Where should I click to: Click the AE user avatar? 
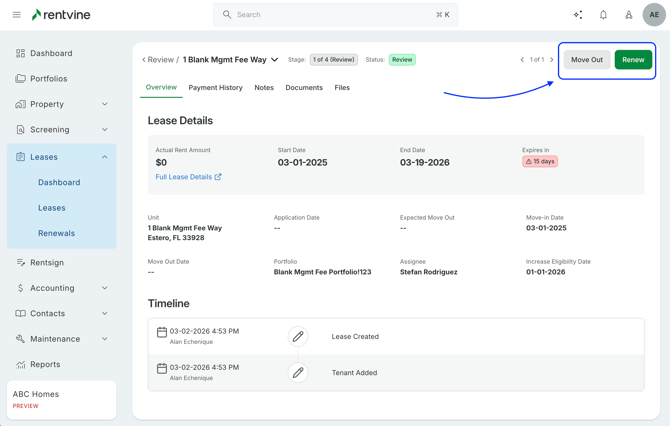click(x=654, y=15)
